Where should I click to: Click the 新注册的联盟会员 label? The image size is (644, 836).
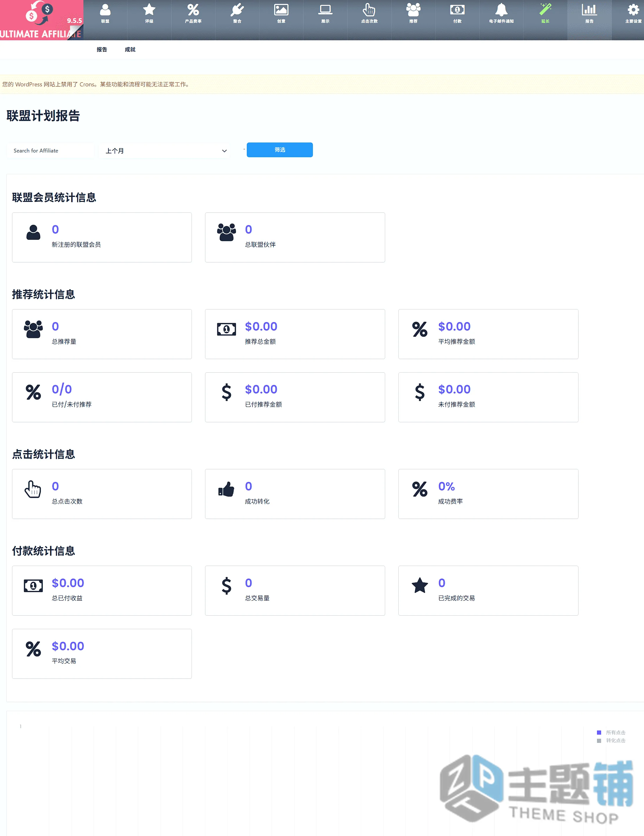click(76, 244)
